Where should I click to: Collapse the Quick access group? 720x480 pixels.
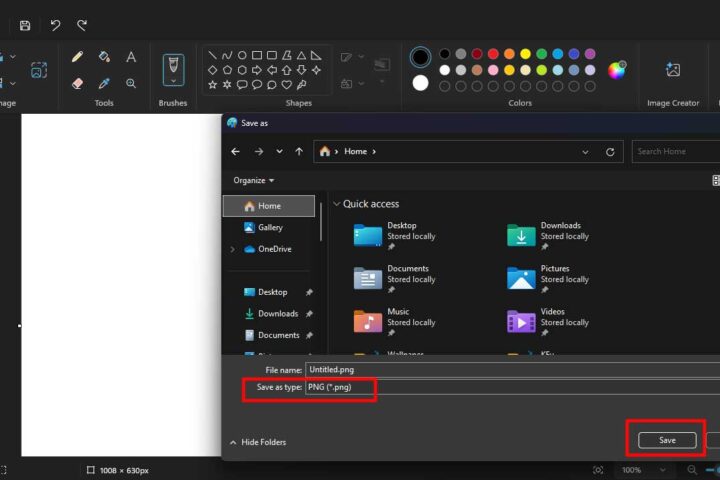[x=337, y=204]
